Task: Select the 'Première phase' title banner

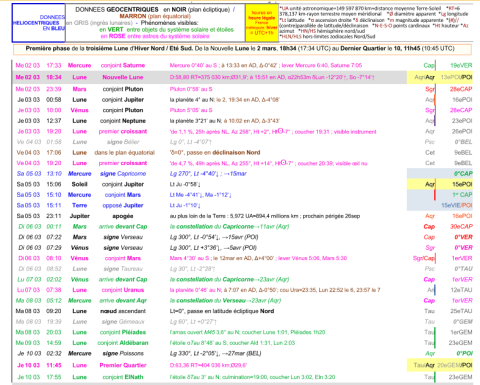Action: [x=242, y=49]
